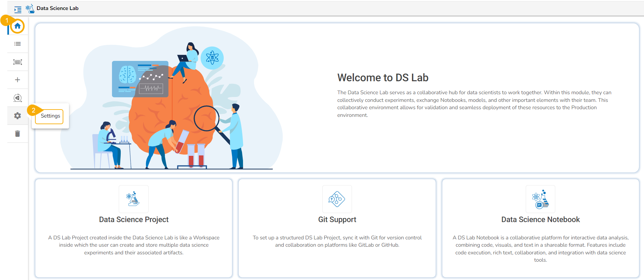Click the Home icon in sidebar
The width and height of the screenshot is (644, 280).
click(x=18, y=26)
